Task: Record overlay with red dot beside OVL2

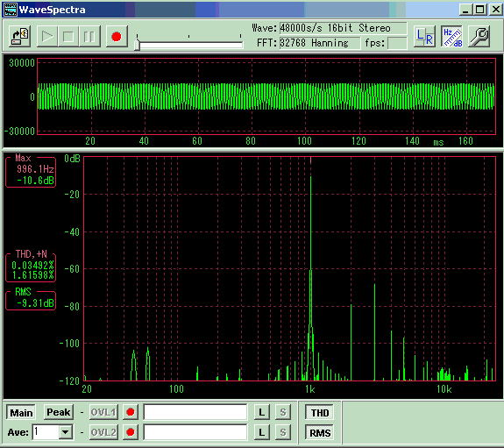Action: coord(131,432)
